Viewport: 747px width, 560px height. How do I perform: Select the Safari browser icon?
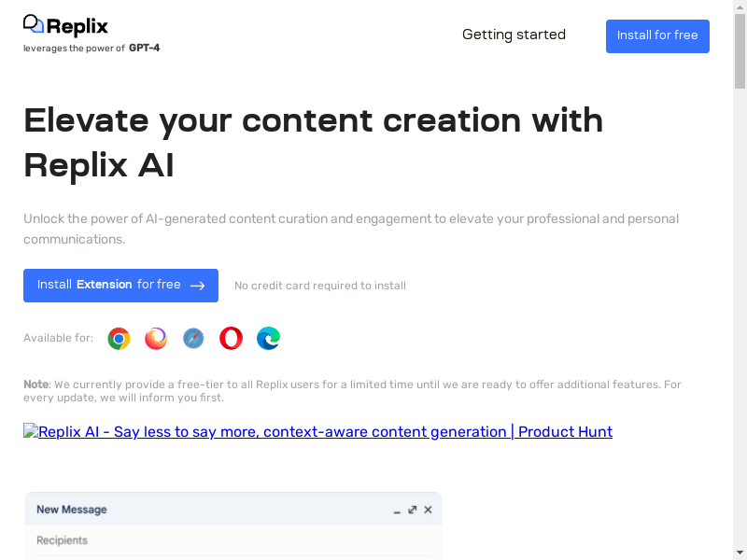point(193,339)
